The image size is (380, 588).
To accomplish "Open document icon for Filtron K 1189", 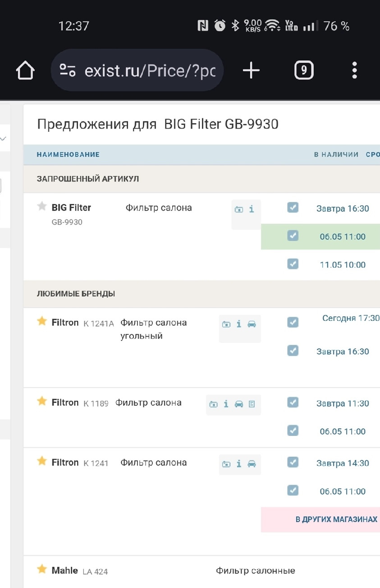I will point(252,404).
